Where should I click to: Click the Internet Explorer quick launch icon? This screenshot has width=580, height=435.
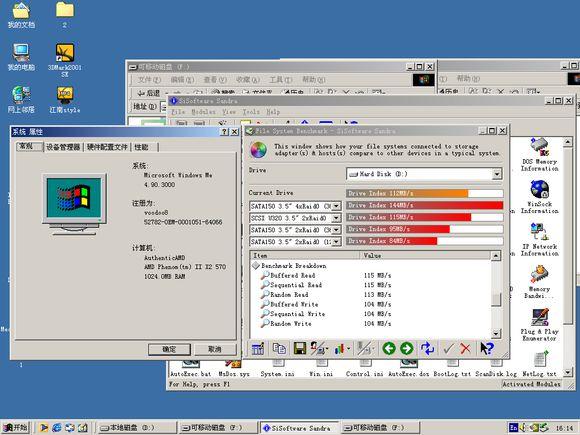(57, 428)
